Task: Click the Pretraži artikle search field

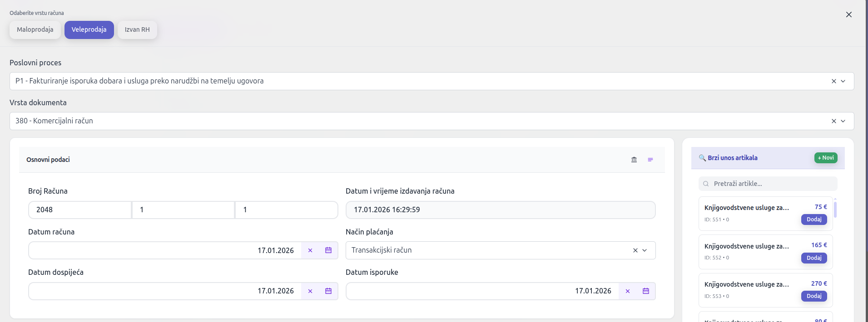Action: 772,184
